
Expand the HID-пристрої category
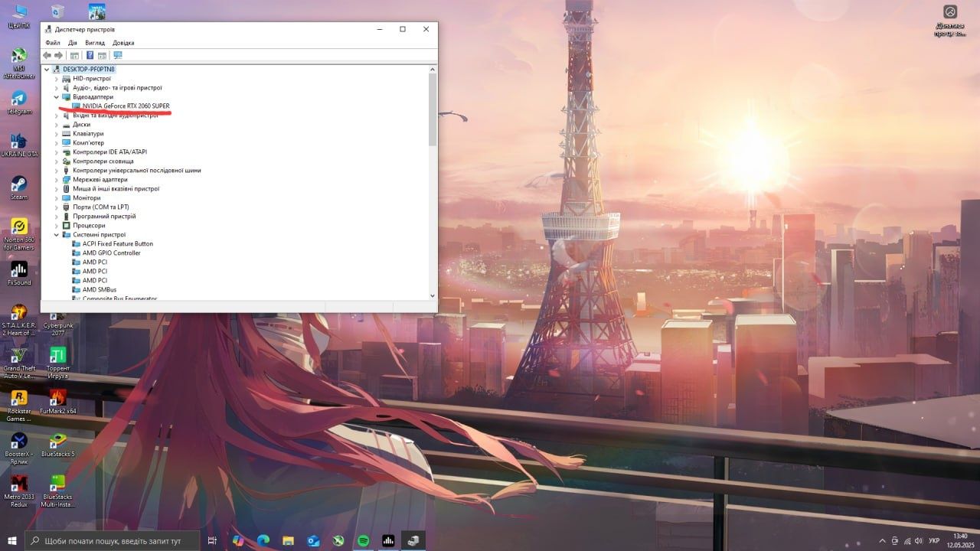point(56,78)
